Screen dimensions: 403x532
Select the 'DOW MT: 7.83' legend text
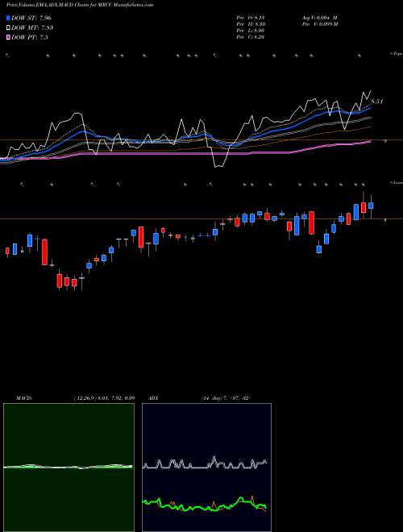tap(32, 28)
